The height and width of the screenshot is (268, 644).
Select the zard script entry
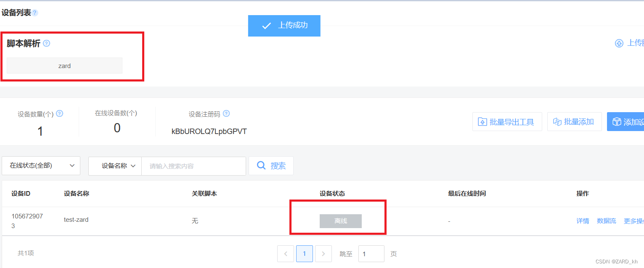tap(64, 66)
